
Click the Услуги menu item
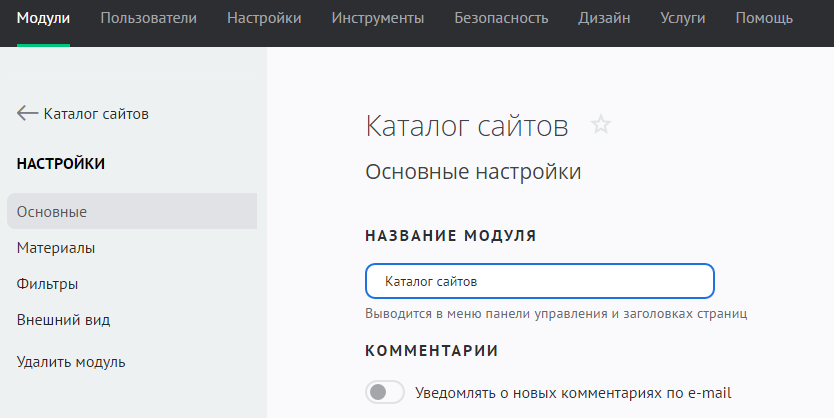682,18
